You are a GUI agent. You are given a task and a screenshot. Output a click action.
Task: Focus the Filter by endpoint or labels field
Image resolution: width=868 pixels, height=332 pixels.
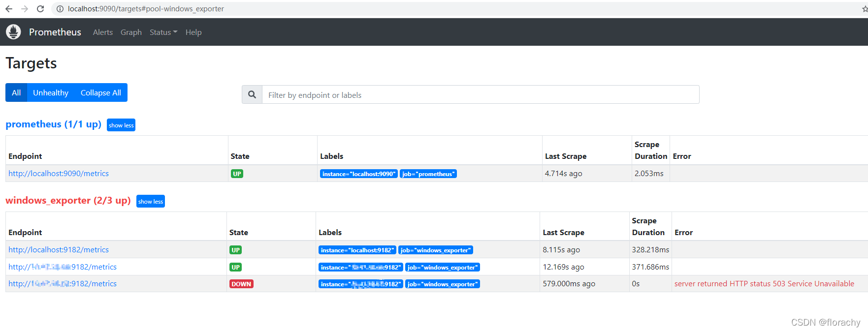[x=481, y=94]
